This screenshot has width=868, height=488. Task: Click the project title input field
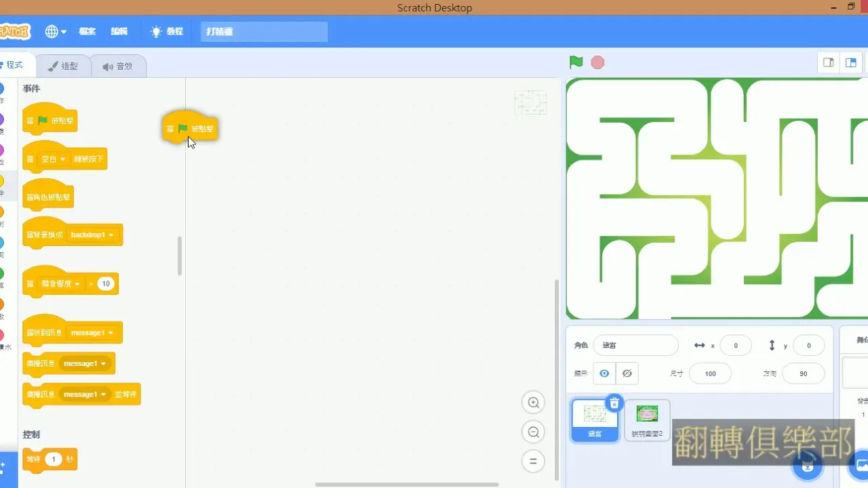[x=264, y=31]
